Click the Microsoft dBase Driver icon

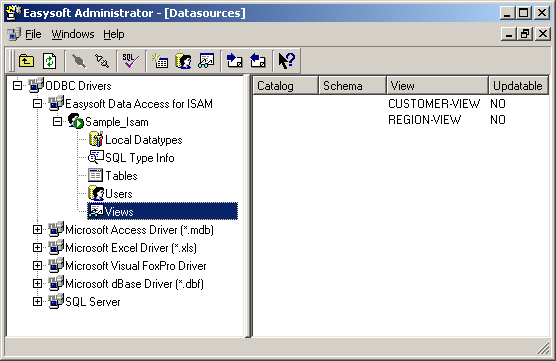[56, 283]
